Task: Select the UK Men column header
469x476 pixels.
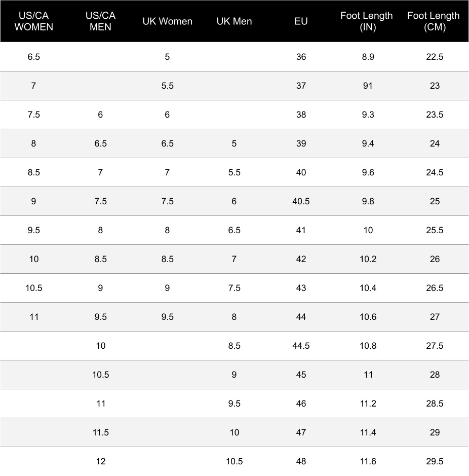Action: pyautogui.click(x=234, y=21)
